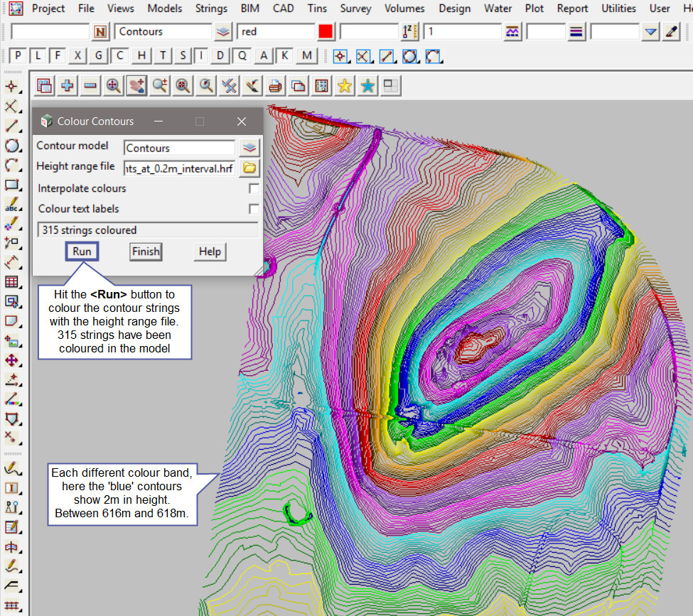Image resolution: width=693 pixels, height=616 pixels.
Task: Click the Finish button
Action: coord(146,252)
